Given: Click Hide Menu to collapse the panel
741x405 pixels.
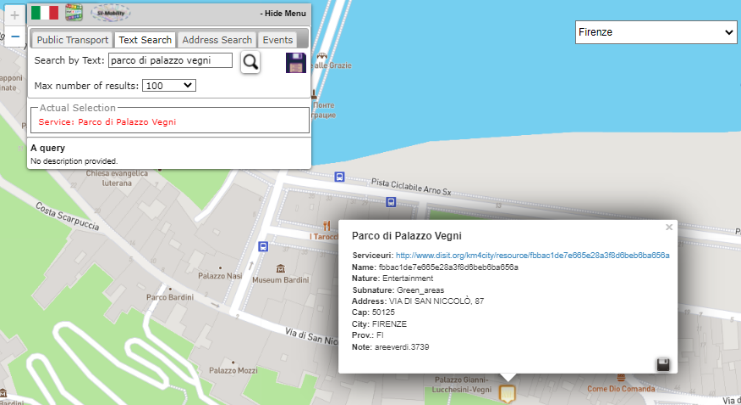Looking at the screenshot, I should tap(283, 14).
